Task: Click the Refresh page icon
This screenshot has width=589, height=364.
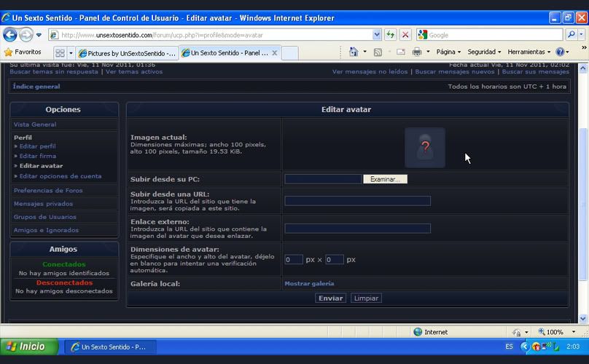Action: pos(391,35)
